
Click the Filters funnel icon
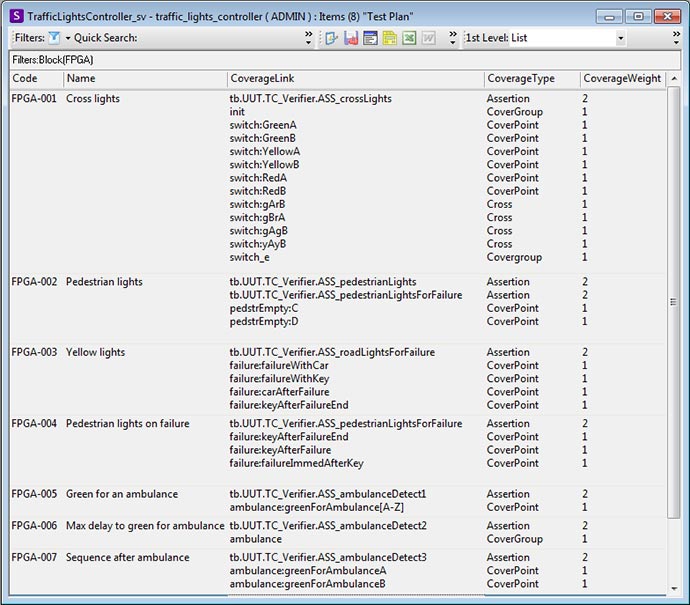[54, 38]
